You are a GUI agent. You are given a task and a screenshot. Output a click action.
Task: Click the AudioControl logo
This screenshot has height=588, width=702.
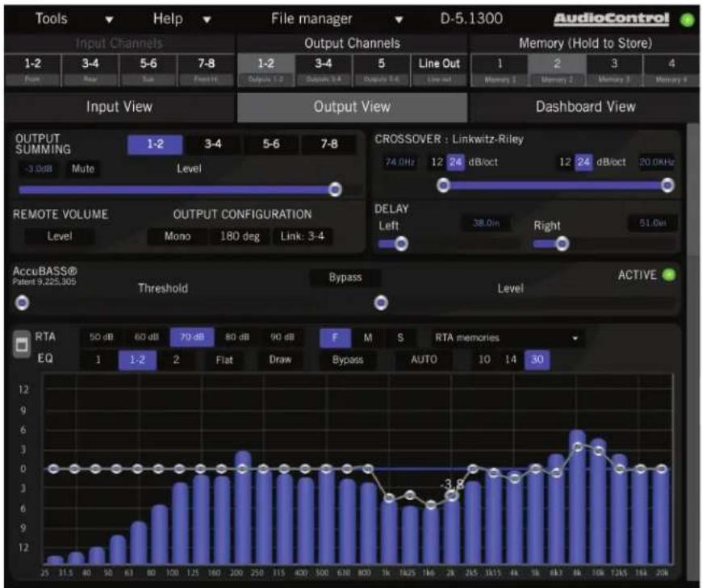pyautogui.click(x=611, y=19)
